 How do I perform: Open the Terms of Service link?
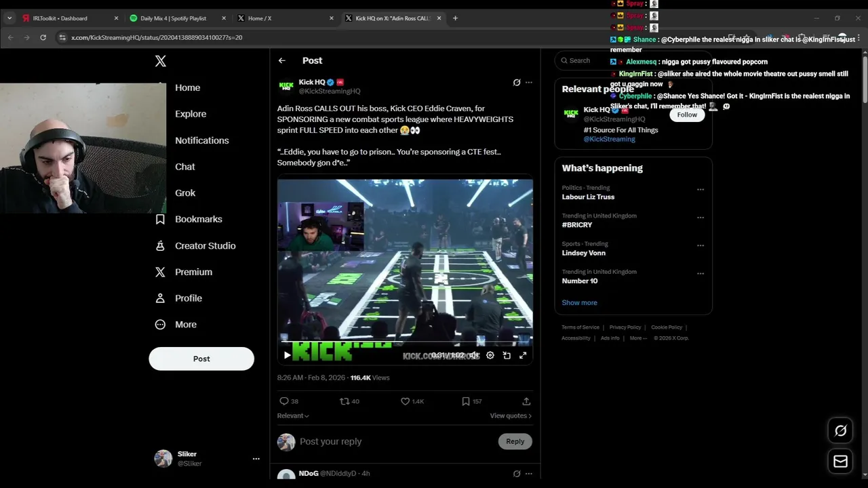point(580,327)
